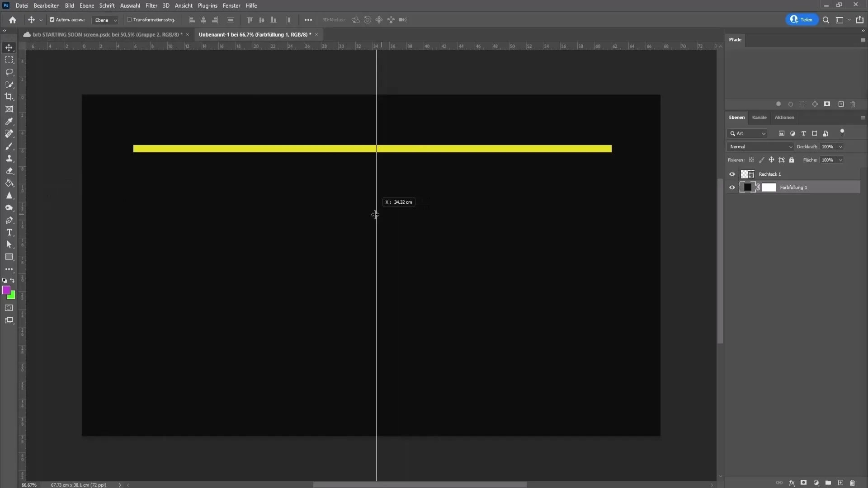Select the Shape tool

(x=9, y=258)
